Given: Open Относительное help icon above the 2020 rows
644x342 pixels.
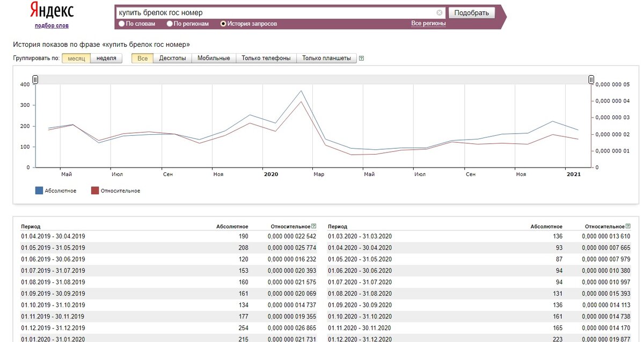Looking at the screenshot, I should coord(628,227).
